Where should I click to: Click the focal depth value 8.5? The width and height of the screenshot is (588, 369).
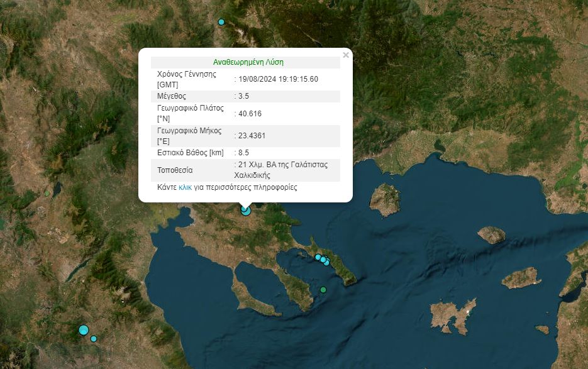click(243, 153)
